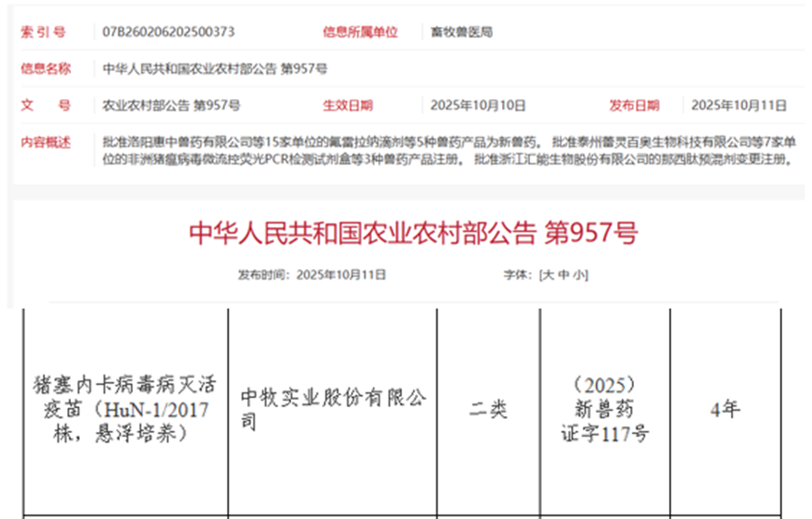Screen dimensions: 812x519
Task: Set the font size to 中 (medium)
Action: point(563,274)
